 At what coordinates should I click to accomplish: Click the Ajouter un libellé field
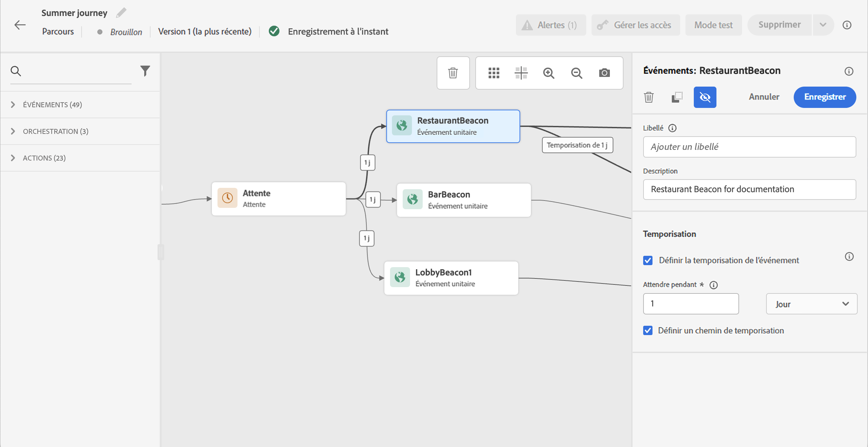point(749,147)
